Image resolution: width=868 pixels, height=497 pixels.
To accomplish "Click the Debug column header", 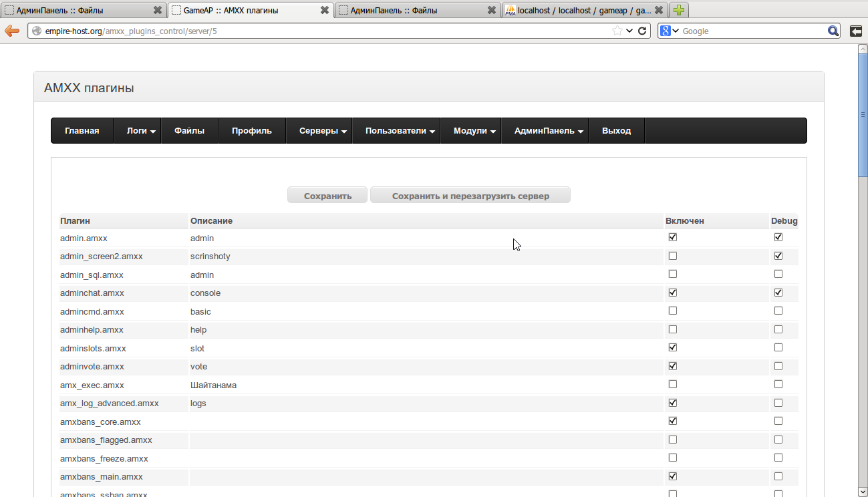I will pyautogui.click(x=784, y=220).
